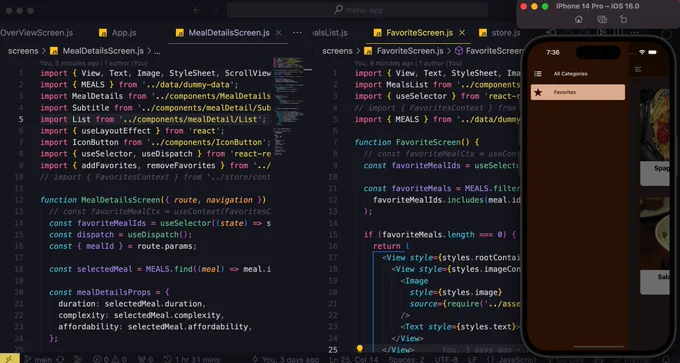This screenshot has height=363, width=680.
Task: Open forwarded ports indicator in status bar
Action: click(145, 360)
